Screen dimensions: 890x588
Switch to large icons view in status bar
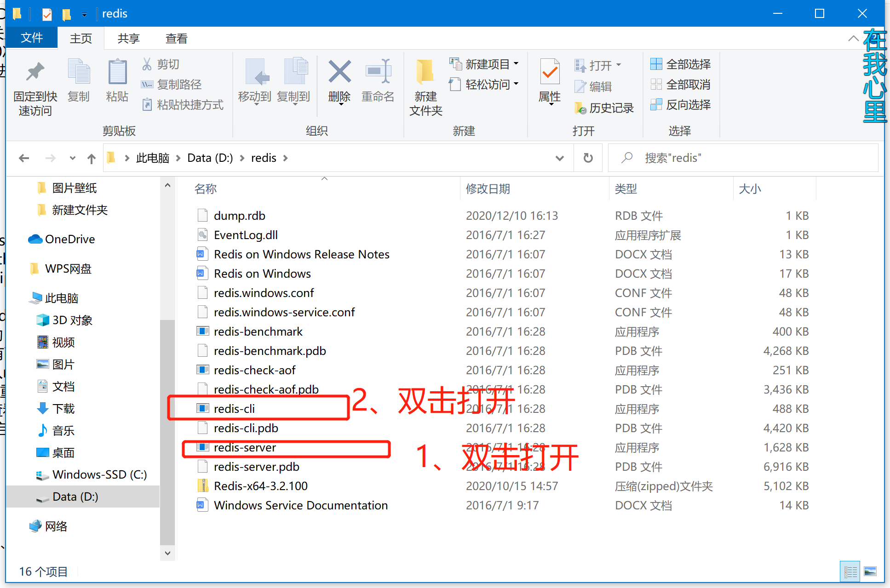click(870, 571)
